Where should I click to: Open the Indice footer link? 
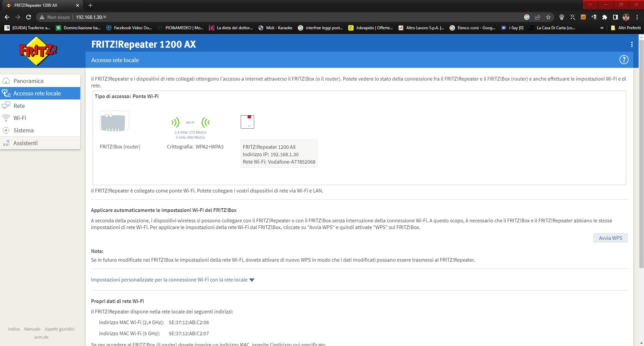pos(14,329)
